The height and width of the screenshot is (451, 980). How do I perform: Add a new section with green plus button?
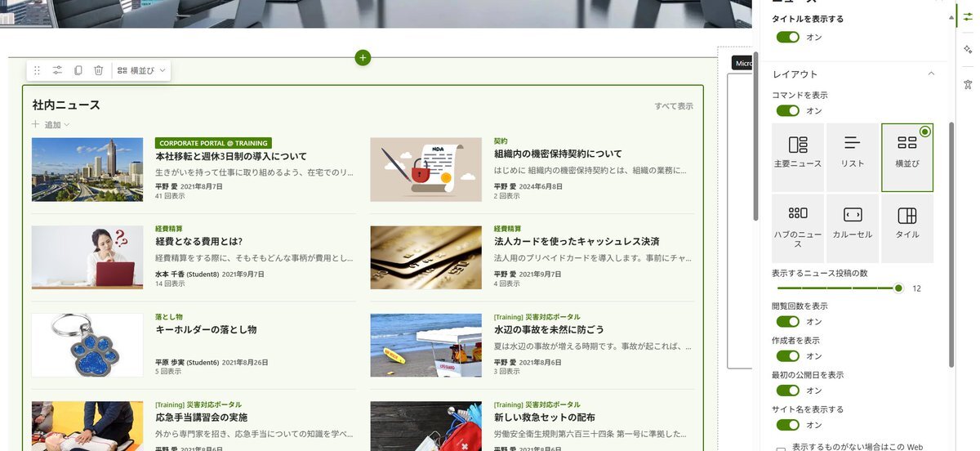tap(363, 57)
